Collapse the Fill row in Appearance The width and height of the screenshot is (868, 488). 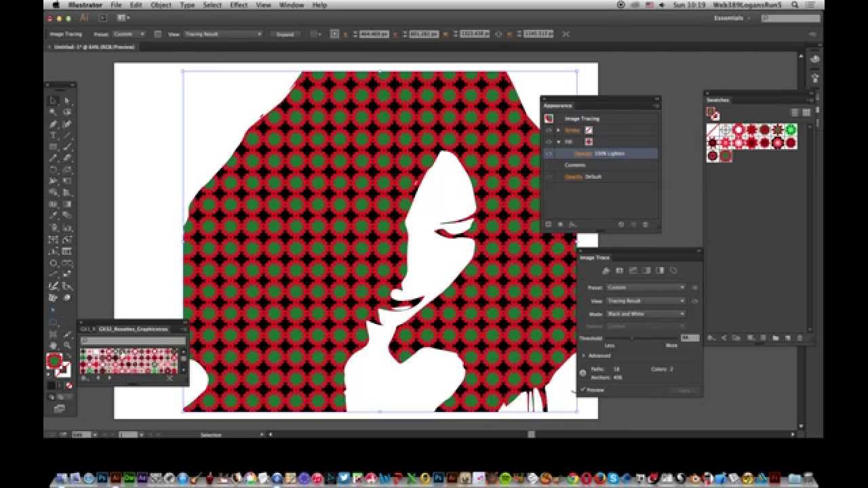click(x=558, y=142)
